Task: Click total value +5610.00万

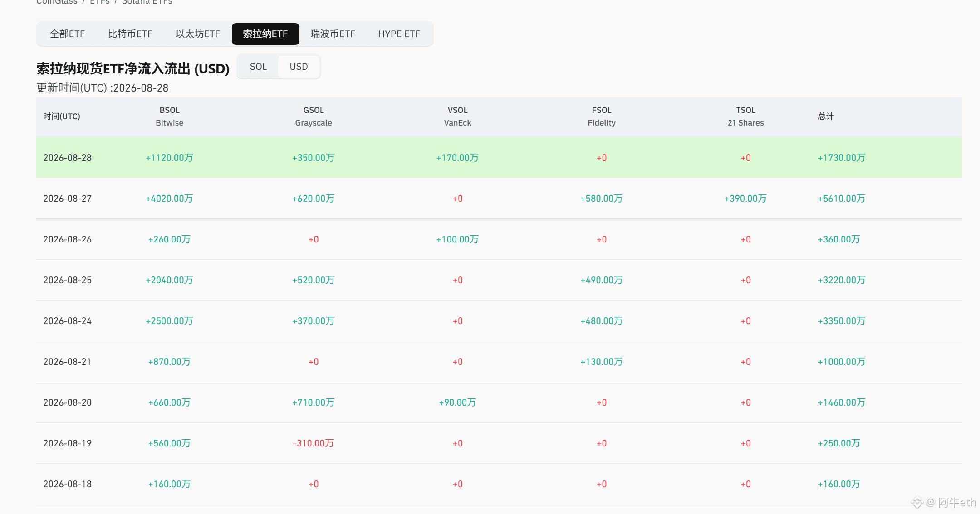Action: [842, 199]
